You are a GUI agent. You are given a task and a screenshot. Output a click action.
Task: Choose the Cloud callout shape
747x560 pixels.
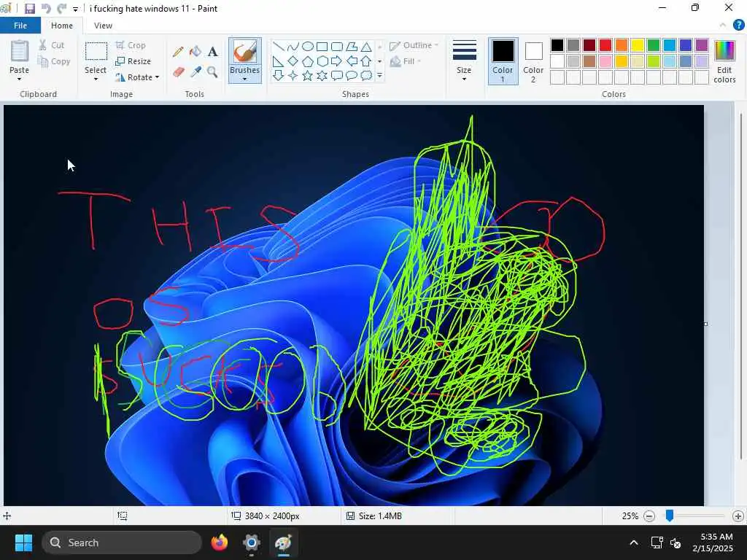[366, 75]
